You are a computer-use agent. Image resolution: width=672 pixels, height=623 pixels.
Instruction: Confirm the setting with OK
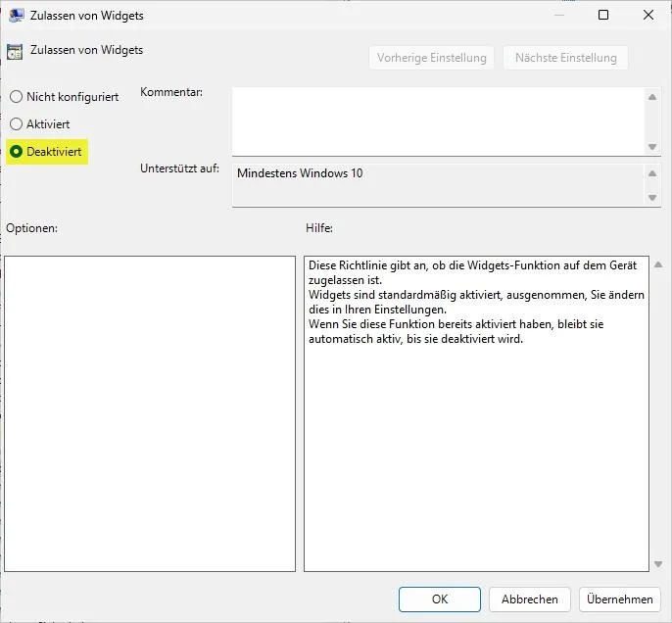[x=440, y=599]
